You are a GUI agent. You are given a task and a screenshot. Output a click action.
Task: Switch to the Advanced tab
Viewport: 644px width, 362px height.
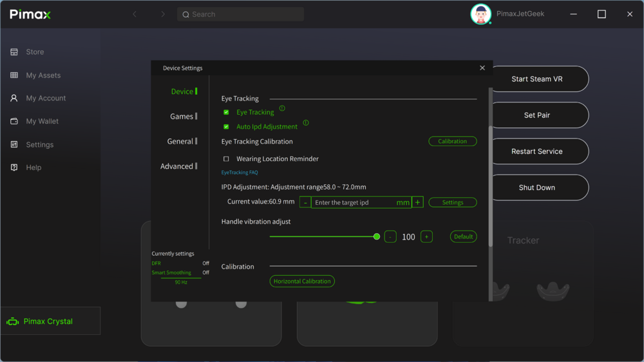click(178, 166)
